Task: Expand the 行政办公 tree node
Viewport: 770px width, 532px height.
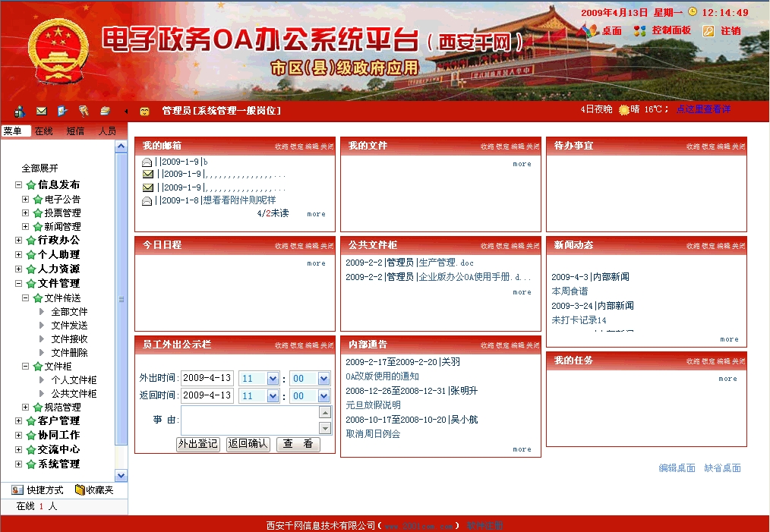Action: point(19,240)
